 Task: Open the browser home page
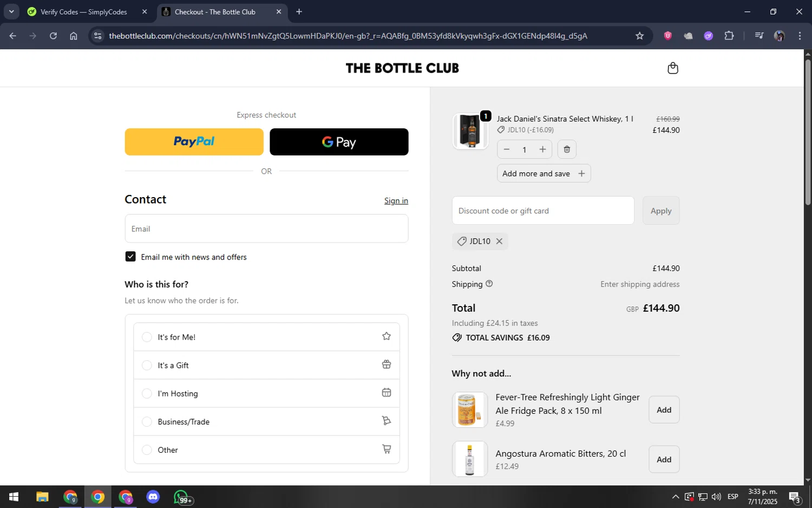point(74,36)
